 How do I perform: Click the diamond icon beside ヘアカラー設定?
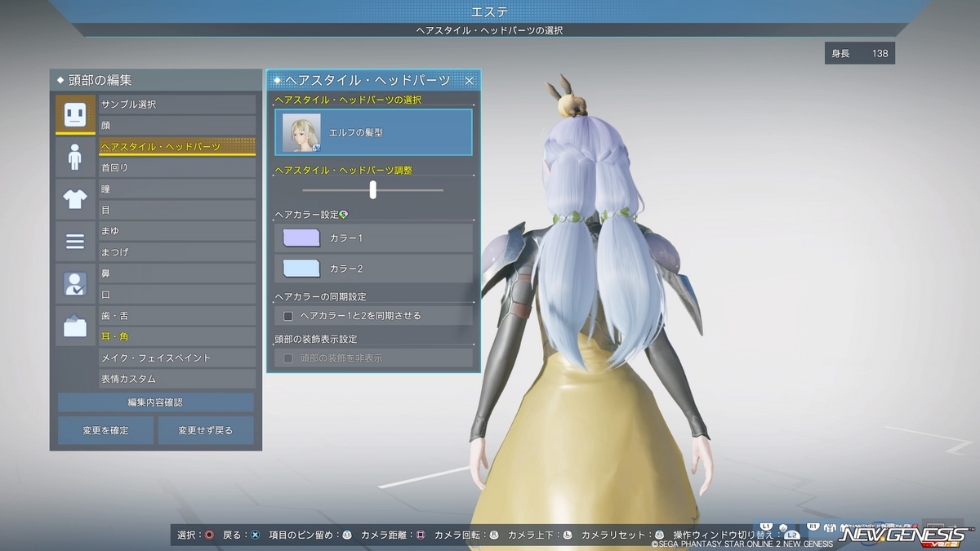click(x=344, y=215)
